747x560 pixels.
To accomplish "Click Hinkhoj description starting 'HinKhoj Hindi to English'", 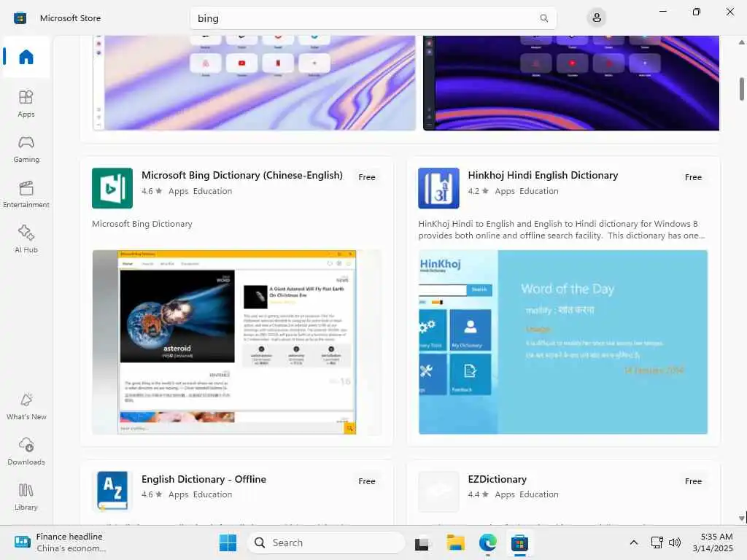I will pos(562,230).
